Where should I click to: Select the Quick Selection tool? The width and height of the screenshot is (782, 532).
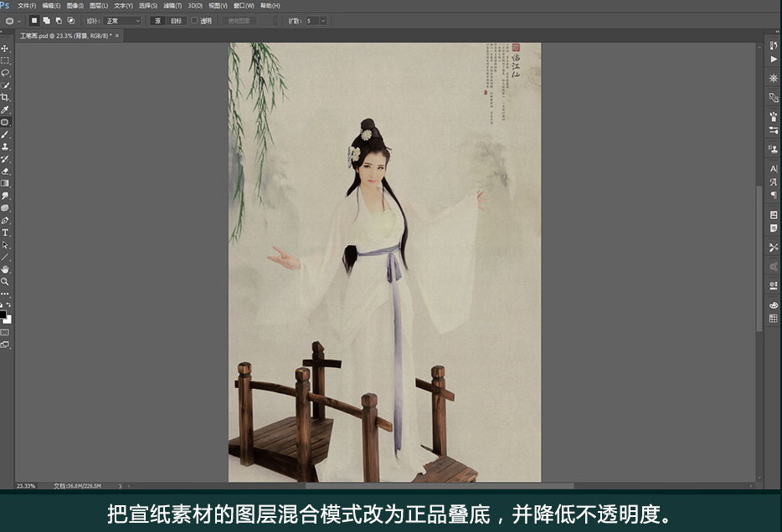click(x=5, y=85)
